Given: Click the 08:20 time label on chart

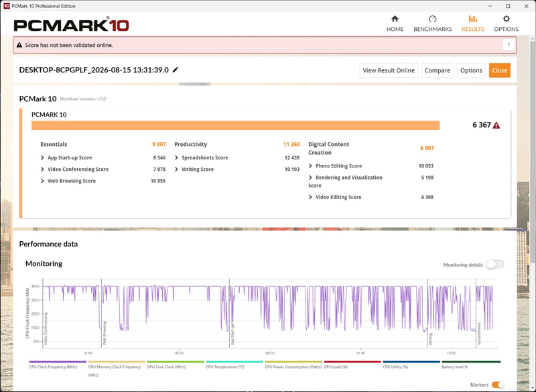Looking at the screenshot, I should (x=269, y=353).
